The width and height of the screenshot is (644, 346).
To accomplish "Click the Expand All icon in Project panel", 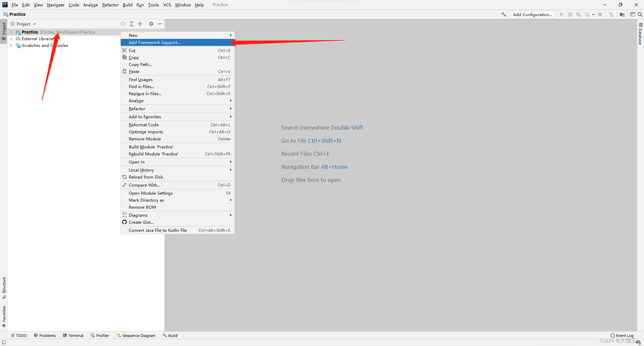I will pyautogui.click(x=131, y=24).
